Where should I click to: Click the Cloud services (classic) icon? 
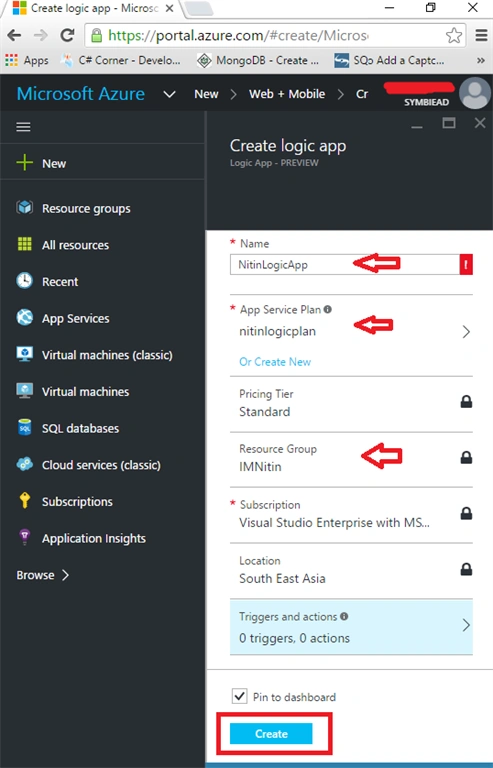tap(24, 464)
